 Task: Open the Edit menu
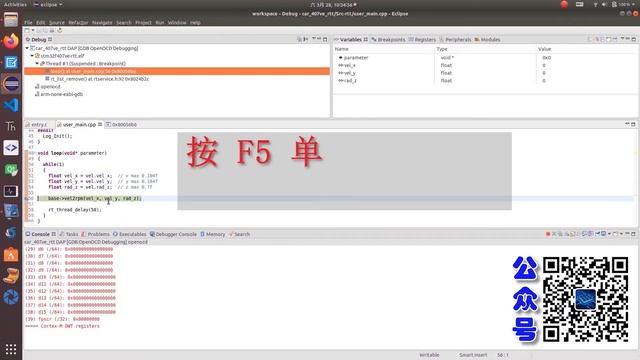point(40,22)
